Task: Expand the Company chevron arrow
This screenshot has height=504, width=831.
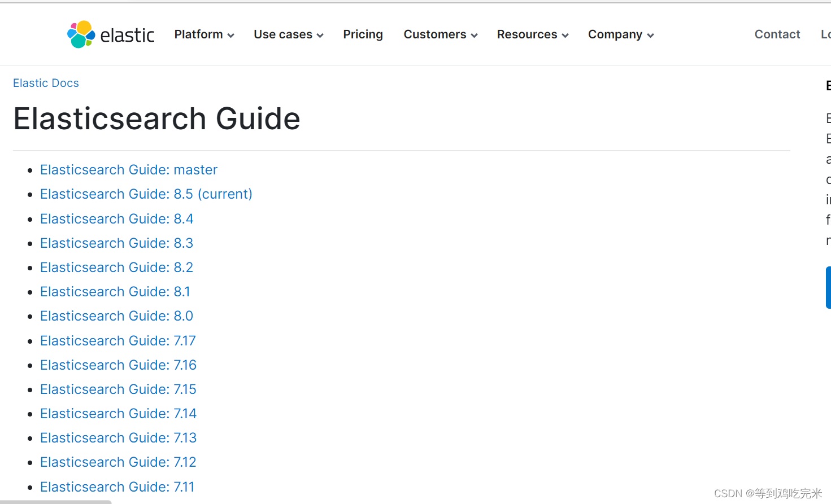Action: click(650, 36)
